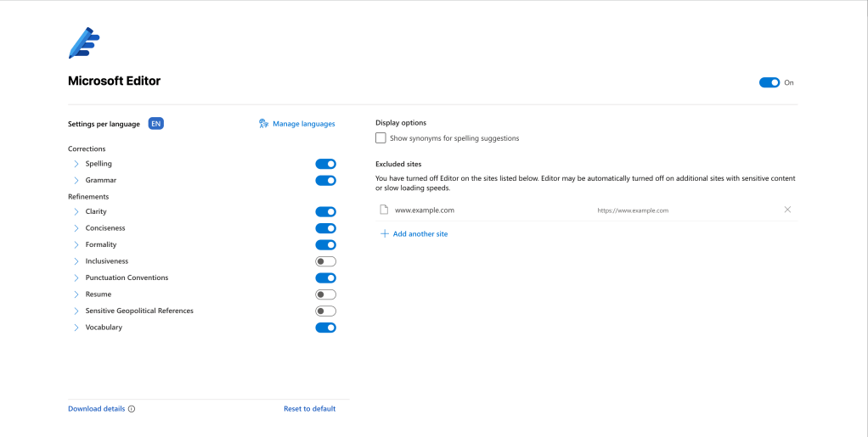Image resolution: width=868 pixels, height=437 pixels.
Task: Expand the Clarity options chevron
Action: click(76, 211)
